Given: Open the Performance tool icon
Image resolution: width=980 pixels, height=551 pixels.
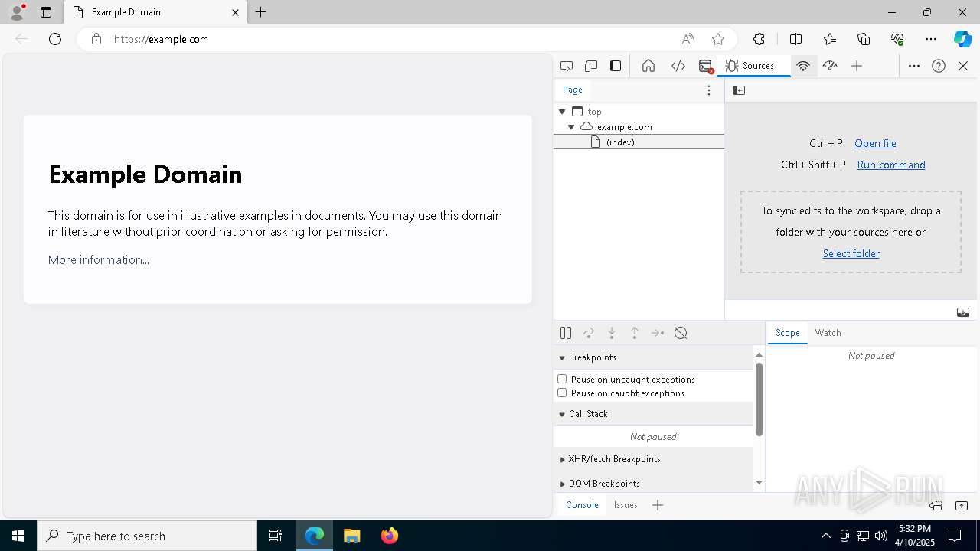Looking at the screenshot, I should [830, 66].
